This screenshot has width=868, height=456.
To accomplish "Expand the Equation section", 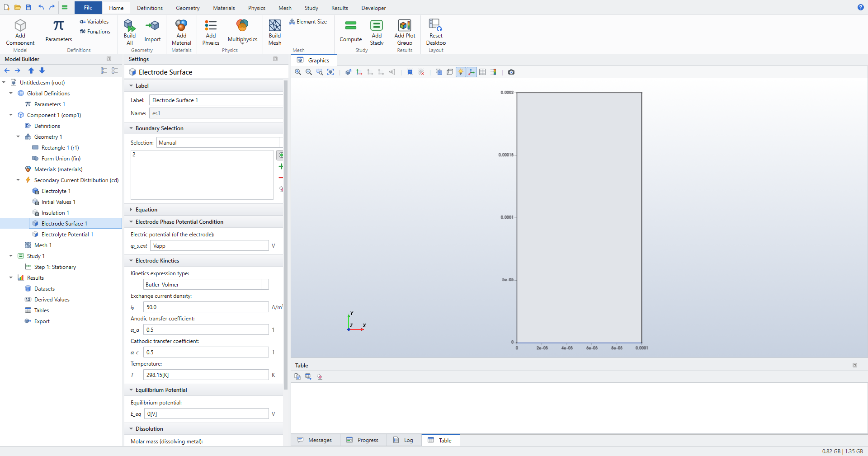I will (x=131, y=210).
